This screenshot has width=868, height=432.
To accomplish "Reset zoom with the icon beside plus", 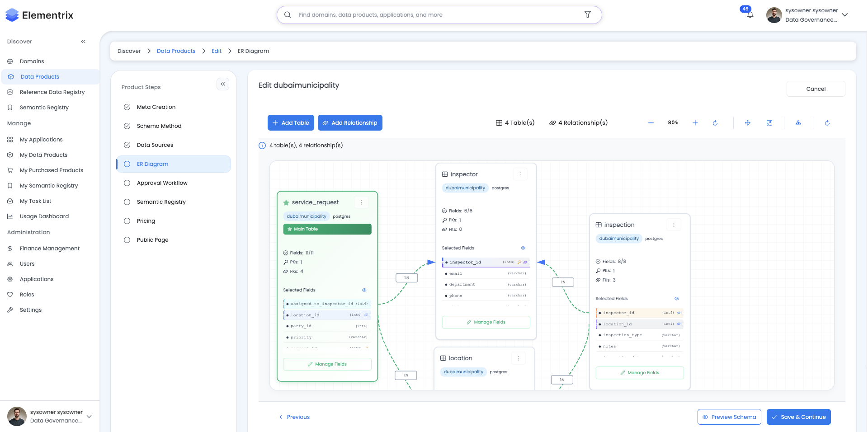I will click(x=715, y=123).
